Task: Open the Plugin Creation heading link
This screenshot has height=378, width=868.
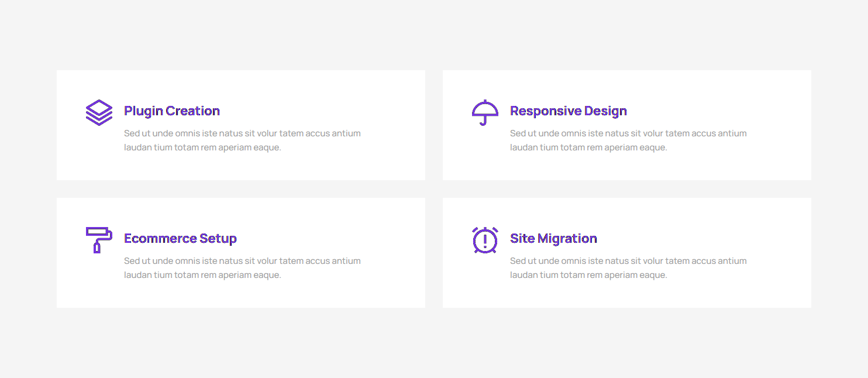Action: tap(172, 111)
